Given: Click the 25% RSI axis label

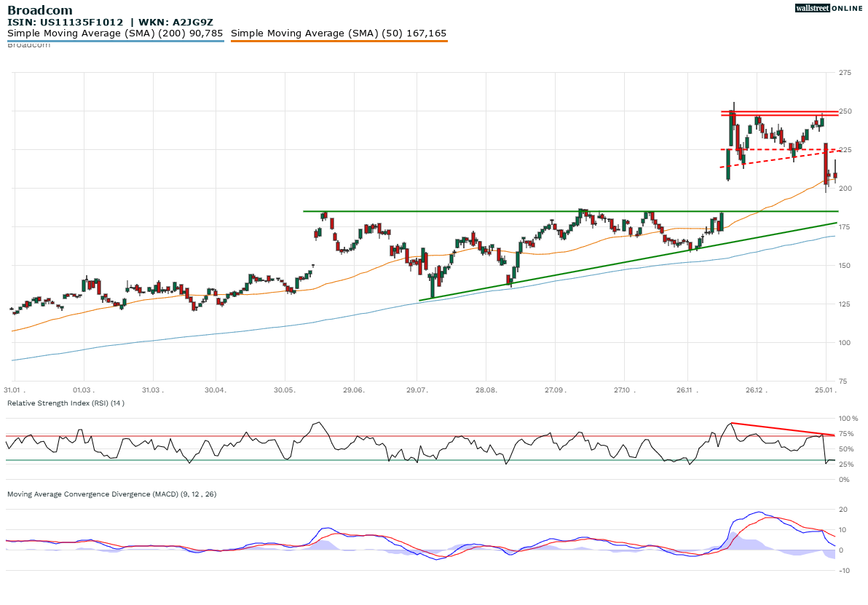Looking at the screenshot, I should [846, 464].
